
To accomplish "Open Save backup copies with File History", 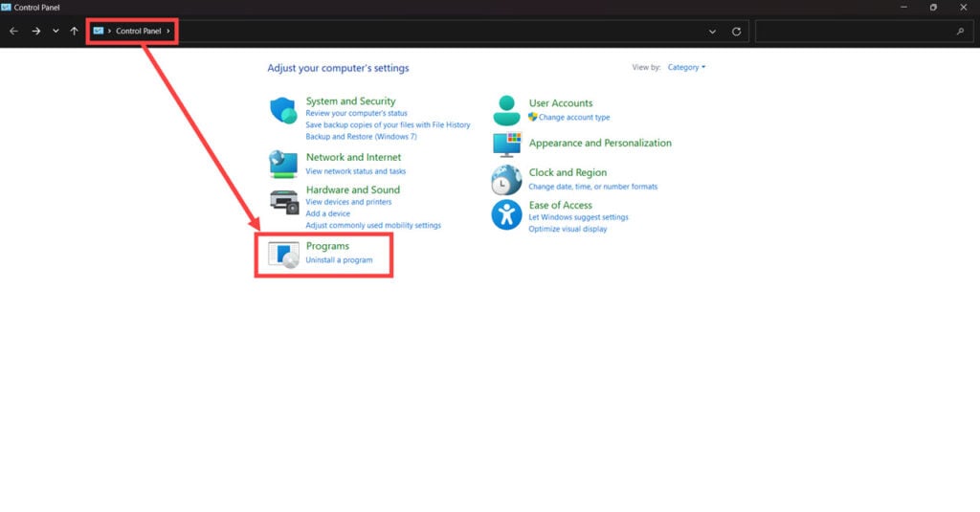I will [388, 125].
